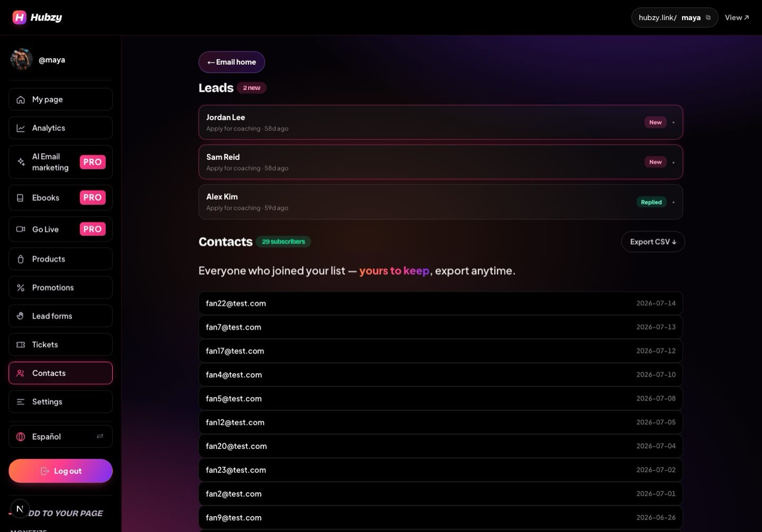Go back via Email home button
The height and width of the screenshot is (532, 762).
(232, 62)
